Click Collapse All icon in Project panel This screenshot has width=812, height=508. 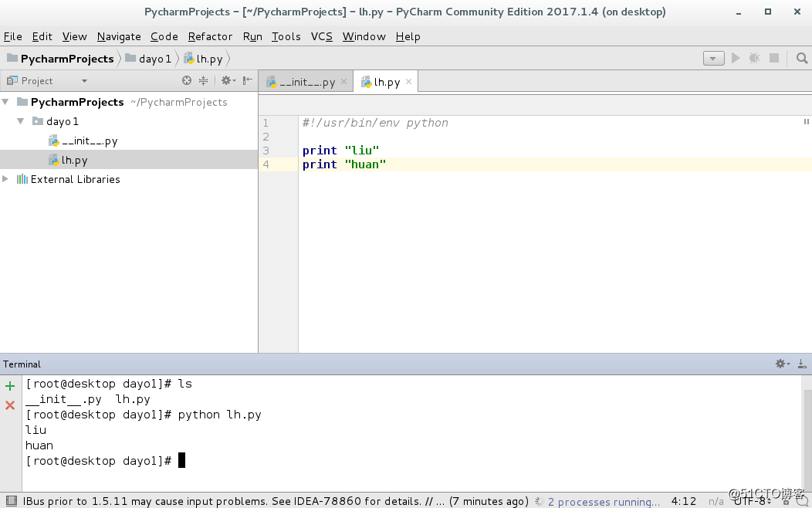(204, 80)
